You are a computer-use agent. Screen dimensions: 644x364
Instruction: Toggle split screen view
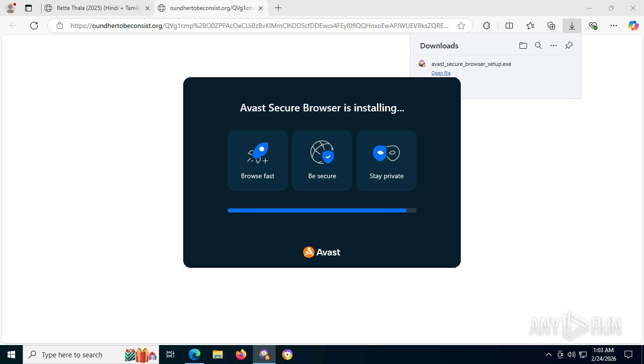tap(509, 26)
